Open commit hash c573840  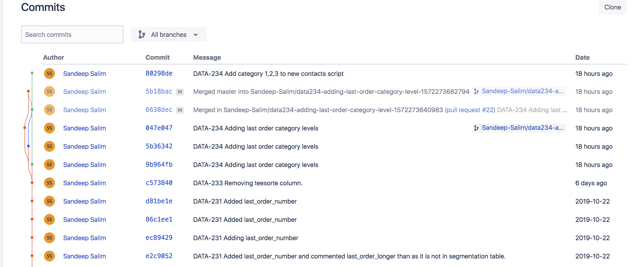click(x=159, y=183)
